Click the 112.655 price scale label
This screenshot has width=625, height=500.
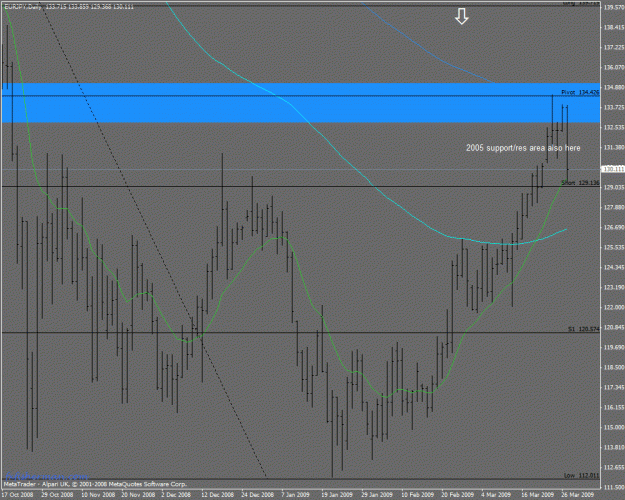point(614,467)
